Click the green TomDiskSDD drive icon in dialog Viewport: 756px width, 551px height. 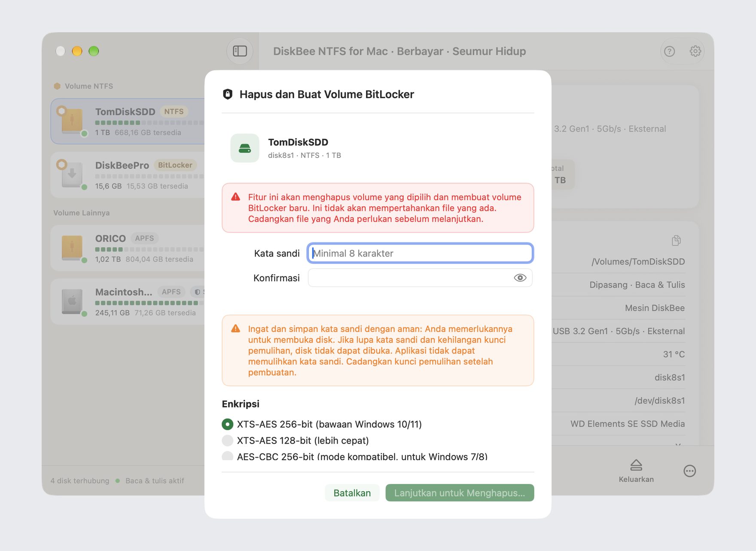click(x=245, y=148)
